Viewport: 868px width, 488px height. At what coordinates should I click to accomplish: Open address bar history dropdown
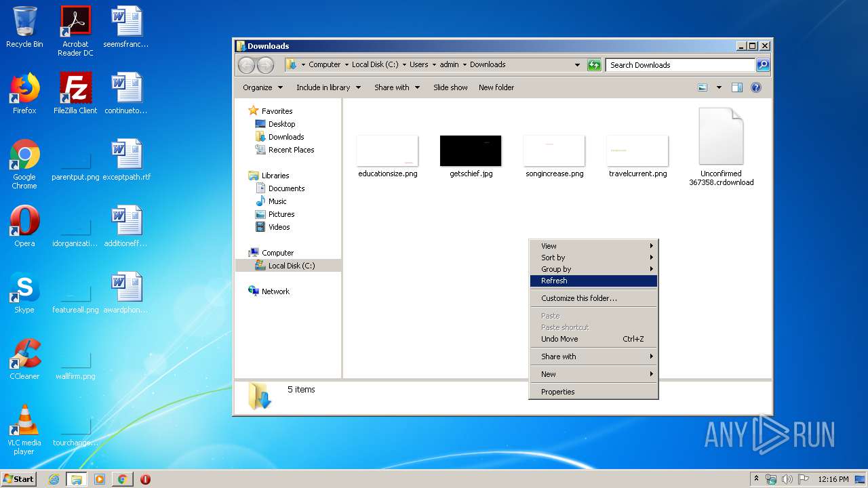pos(577,65)
